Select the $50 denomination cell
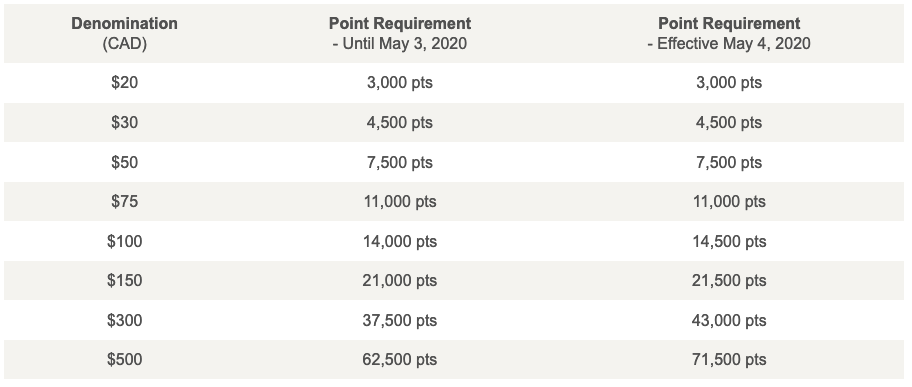912x387 pixels. coord(124,162)
